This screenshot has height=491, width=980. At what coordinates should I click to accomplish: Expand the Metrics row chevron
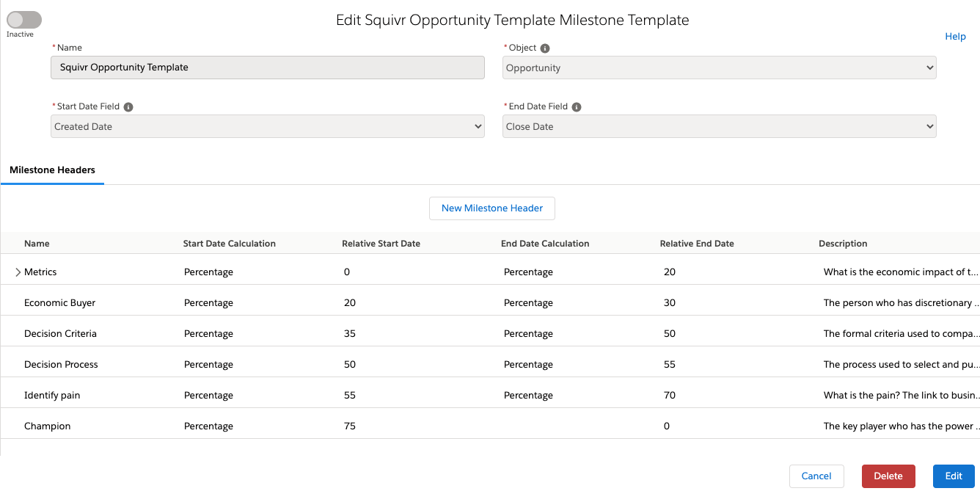pos(18,272)
